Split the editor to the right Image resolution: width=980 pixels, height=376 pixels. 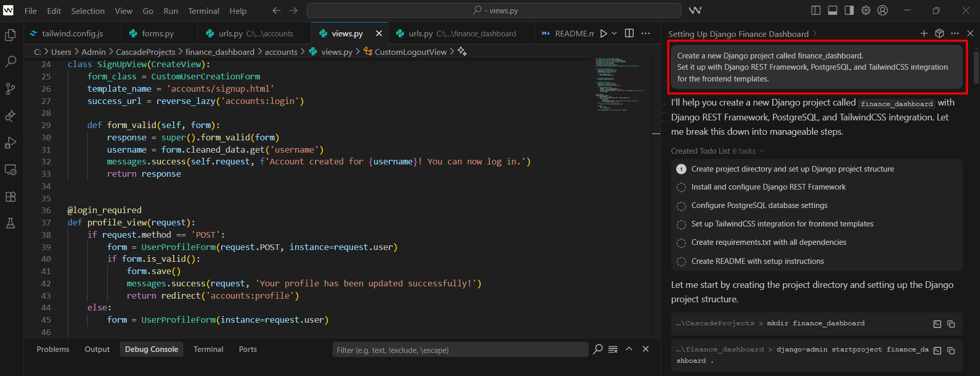[630, 33]
